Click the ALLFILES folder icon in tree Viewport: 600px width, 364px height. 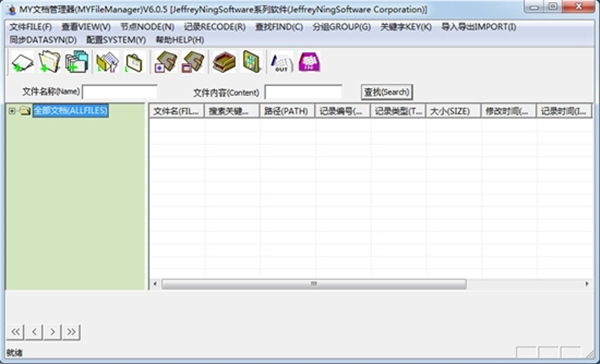pos(25,111)
